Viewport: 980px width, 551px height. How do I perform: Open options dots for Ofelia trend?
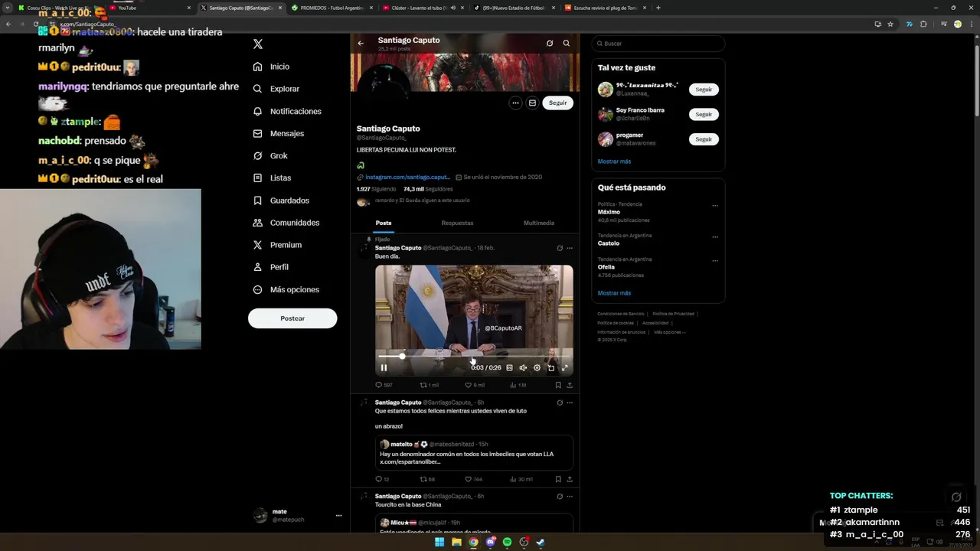[x=715, y=260]
